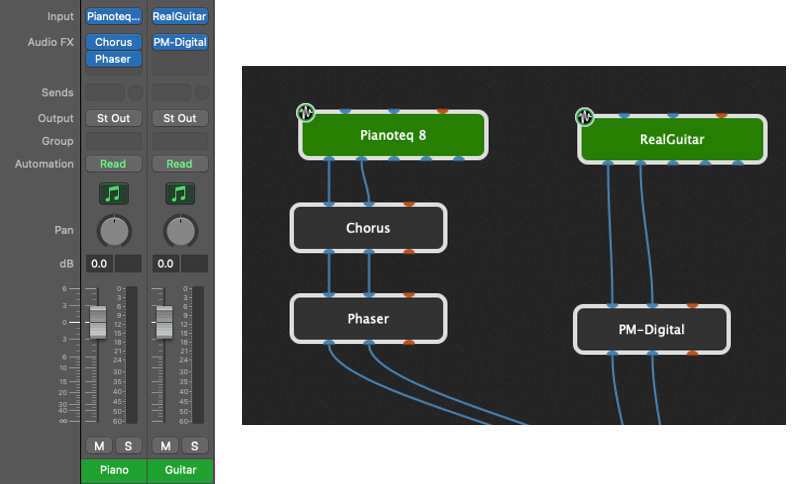Click the waveform icon on Pianoteq 8 node
The height and width of the screenshot is (484, 804).
pos(306,112)
